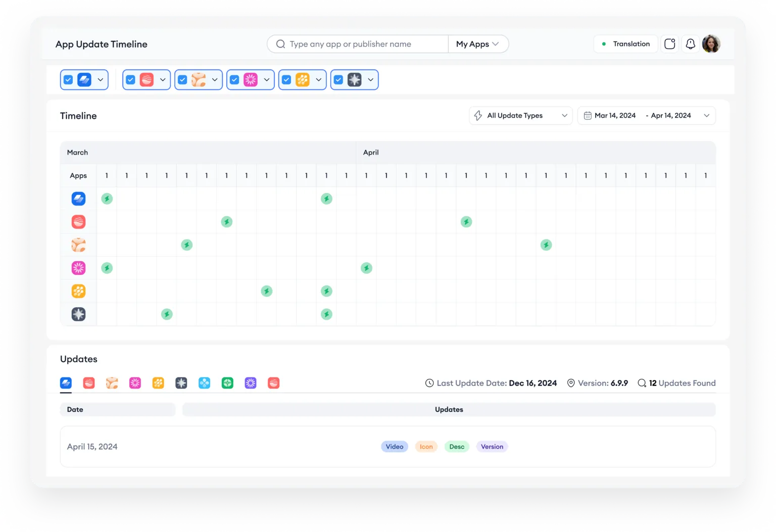The height and width of the screenshot is (532, 776).
Task: Click the April 15, 2024 date row
Action: 388,447
